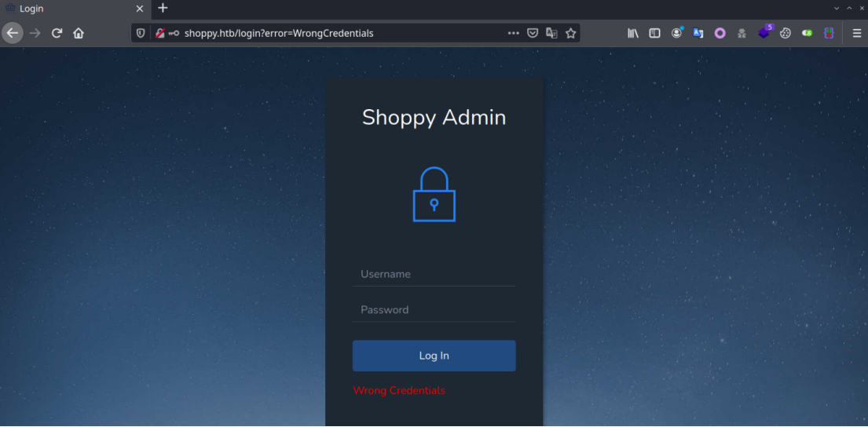Screen dimensions: 868x427
Task: Open the blue translator extension
Action: [698, 33]
